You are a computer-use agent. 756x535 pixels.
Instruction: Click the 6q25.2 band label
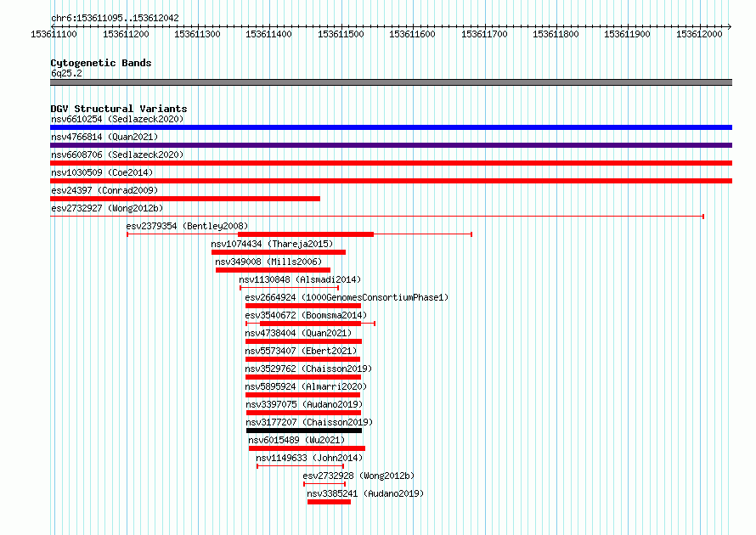point(66,73)
